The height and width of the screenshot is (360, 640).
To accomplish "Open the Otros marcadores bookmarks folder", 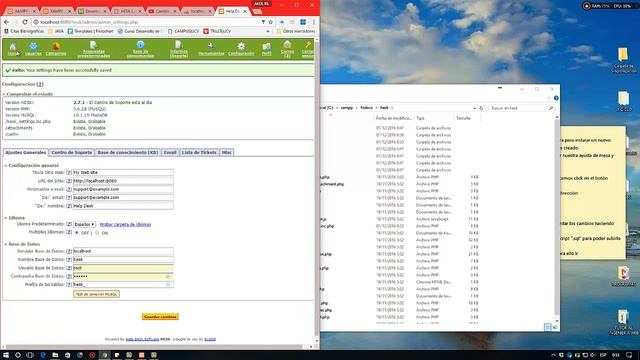I will 296,31.
